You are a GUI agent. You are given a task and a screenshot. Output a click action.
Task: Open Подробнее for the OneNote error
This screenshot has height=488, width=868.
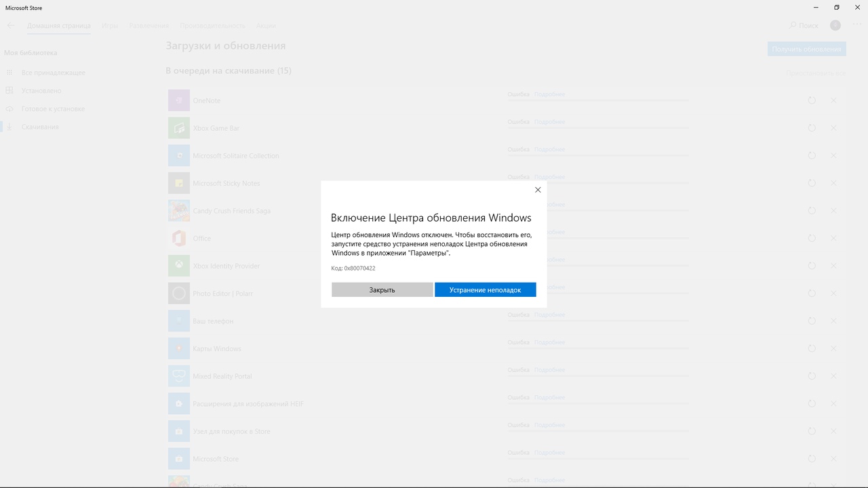pyautogui.click(x=549, y=94)
